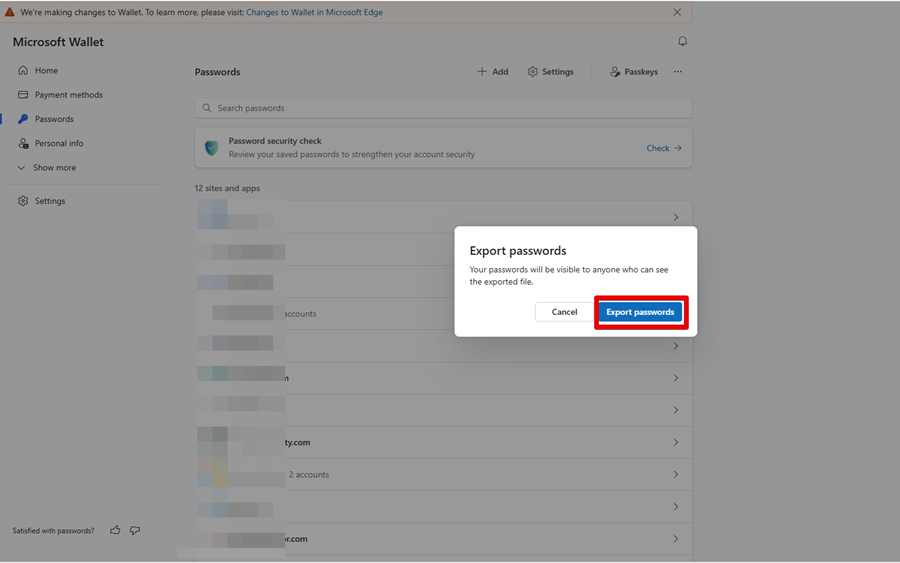This screenshot has width=900, height=563.
Task: Start the password security Check
Action: [663, 148]
